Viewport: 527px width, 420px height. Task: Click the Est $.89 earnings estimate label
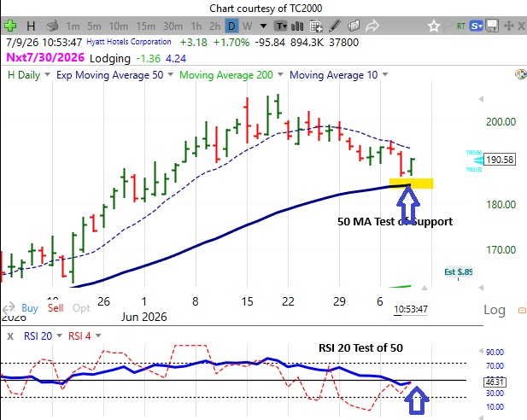[x=458, y=271]
